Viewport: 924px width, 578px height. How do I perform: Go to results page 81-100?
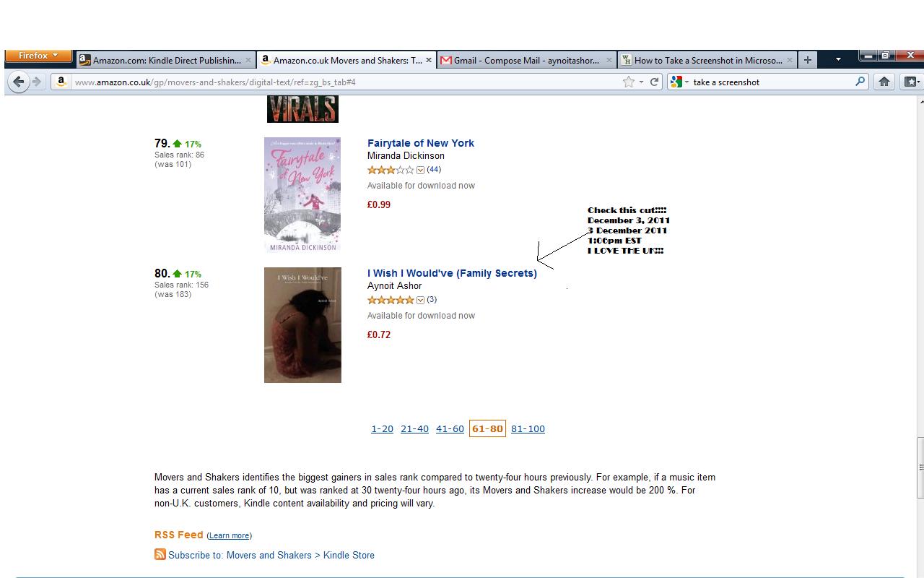[x=528, y=428]
